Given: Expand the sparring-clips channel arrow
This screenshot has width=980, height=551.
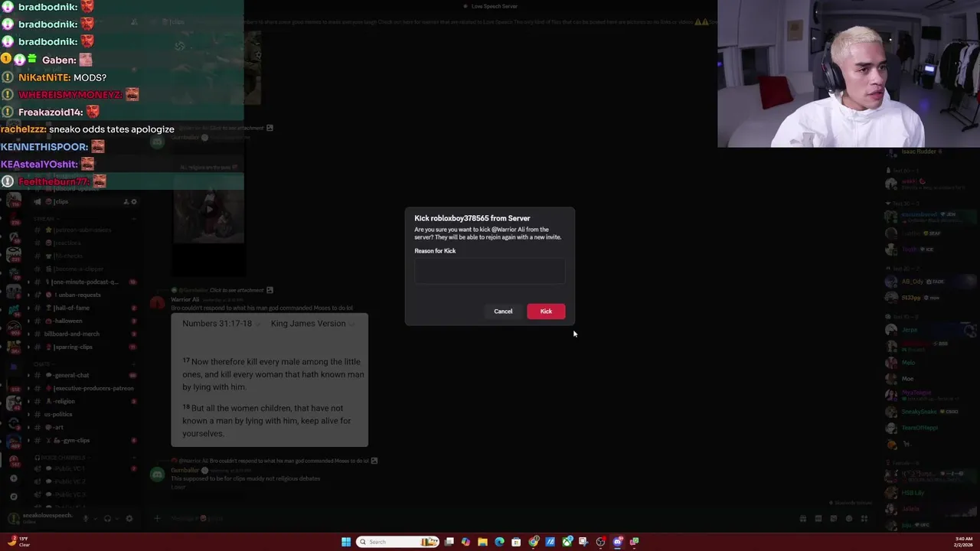Looking at the screenshot, I should pos(28,347).
